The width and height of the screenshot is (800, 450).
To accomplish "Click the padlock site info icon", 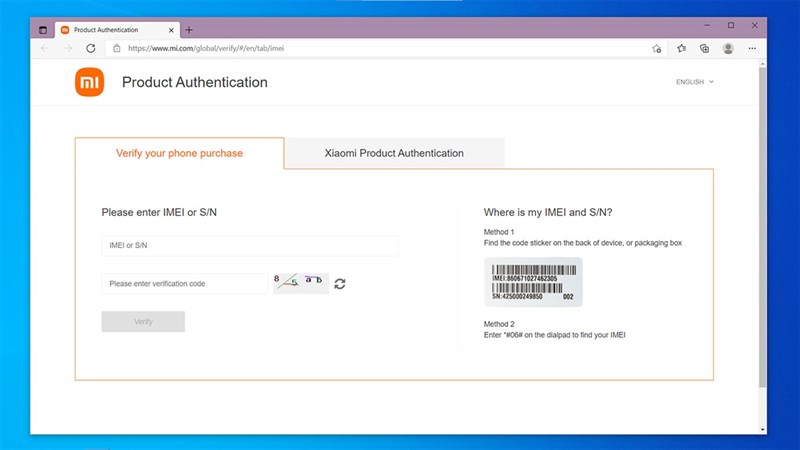I will 117,48.
